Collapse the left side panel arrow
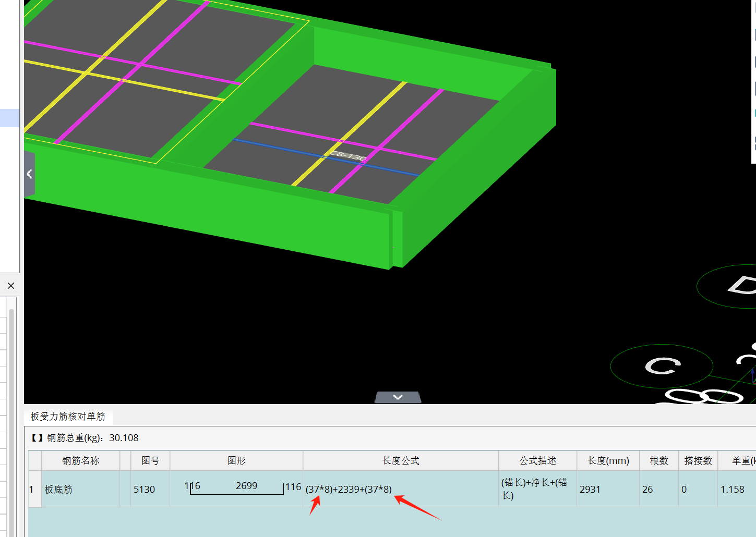 [x=29, y=174]
